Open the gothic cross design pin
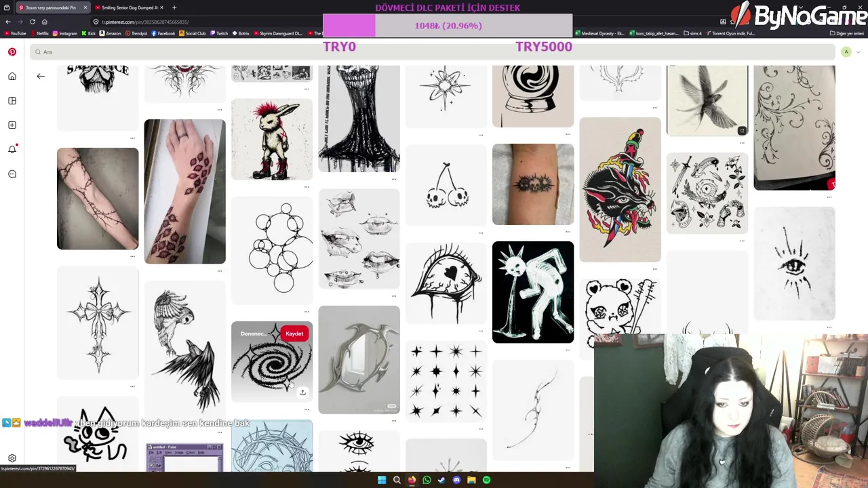The height and width of the screenshot is (488, 868). click(x=98, y=323)
